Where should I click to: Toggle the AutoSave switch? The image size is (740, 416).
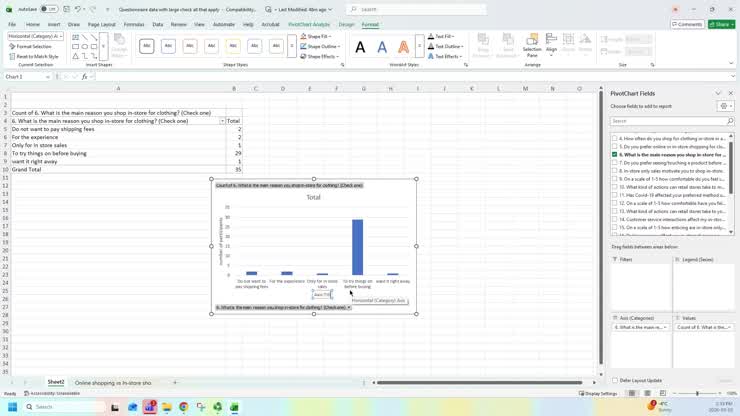click(49, 9)
